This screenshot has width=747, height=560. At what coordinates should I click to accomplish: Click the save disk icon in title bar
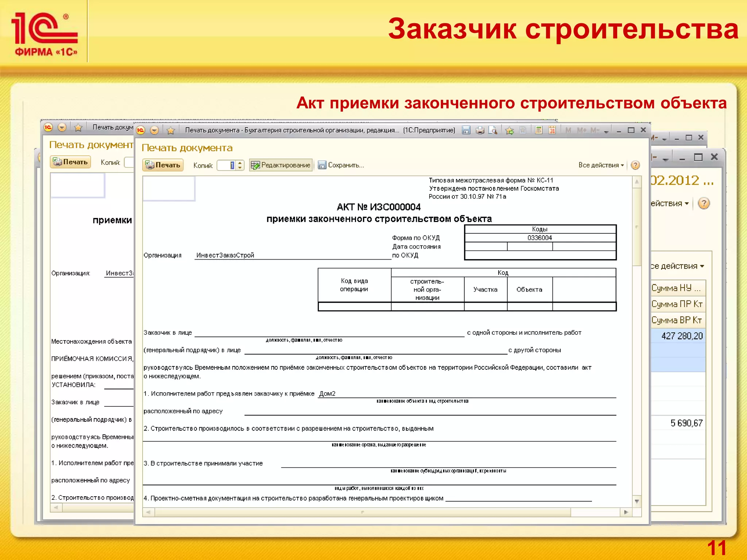click(466, 130)
